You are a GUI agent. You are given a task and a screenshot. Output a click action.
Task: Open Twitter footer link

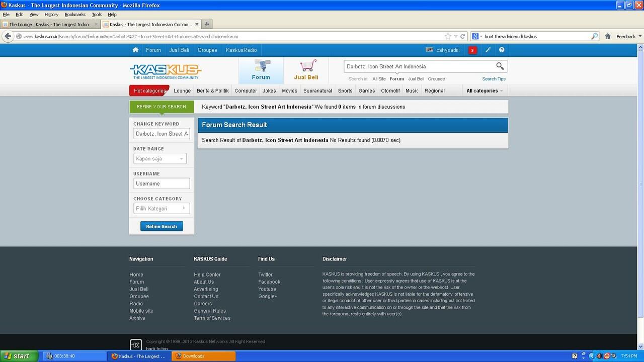(265, 275)
